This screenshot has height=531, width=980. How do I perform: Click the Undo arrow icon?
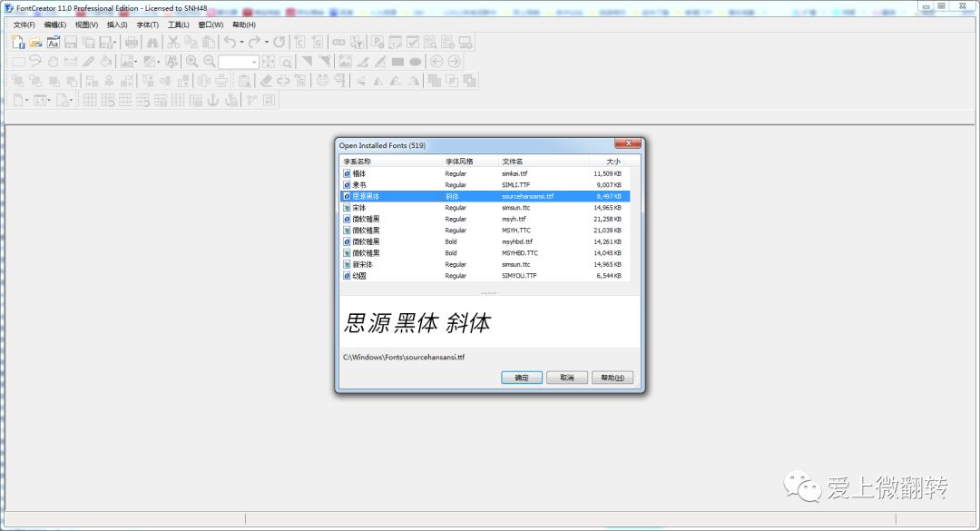(x=230, y=43)
